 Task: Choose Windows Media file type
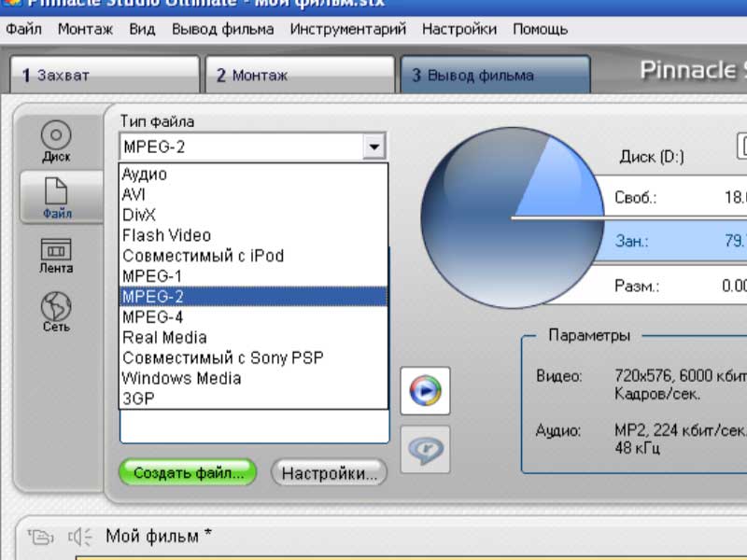coord(253,378)
